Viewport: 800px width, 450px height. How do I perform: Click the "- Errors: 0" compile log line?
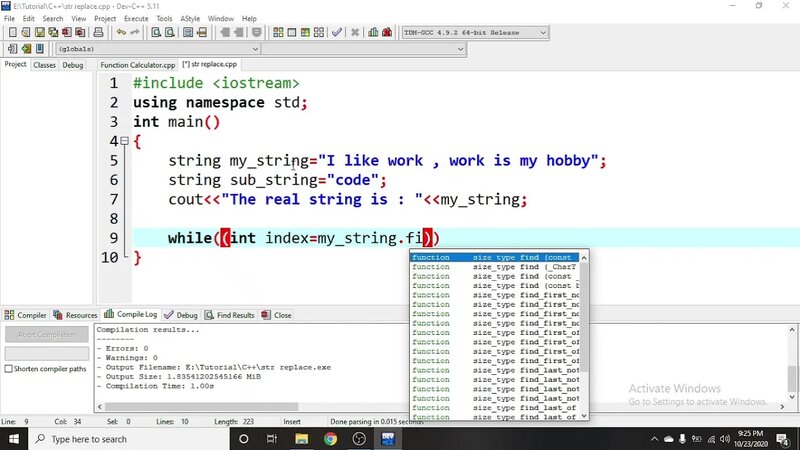click(122, 348)
